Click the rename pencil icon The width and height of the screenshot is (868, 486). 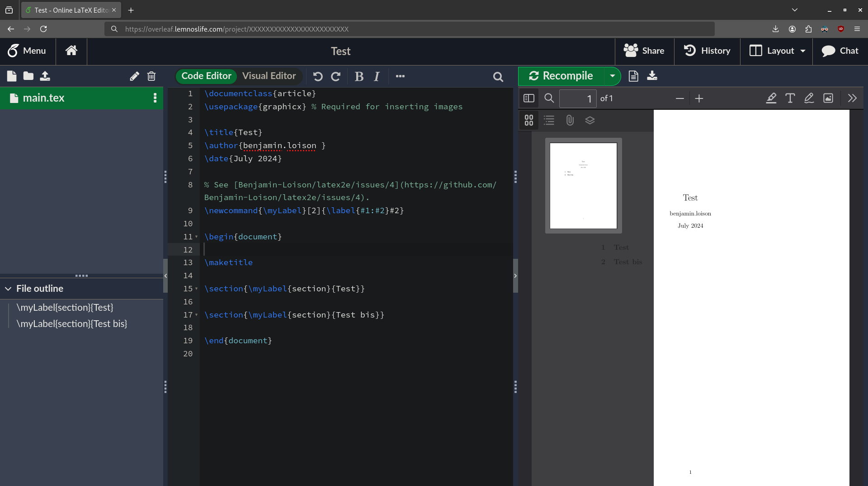pos(134,76)
